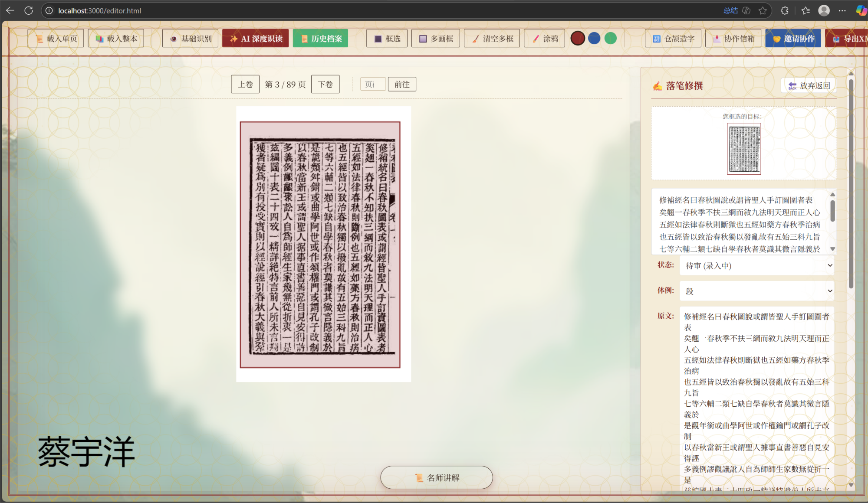Pick the dark red color swatch
This screenshot has width=868, height=503.
[578, 39]
